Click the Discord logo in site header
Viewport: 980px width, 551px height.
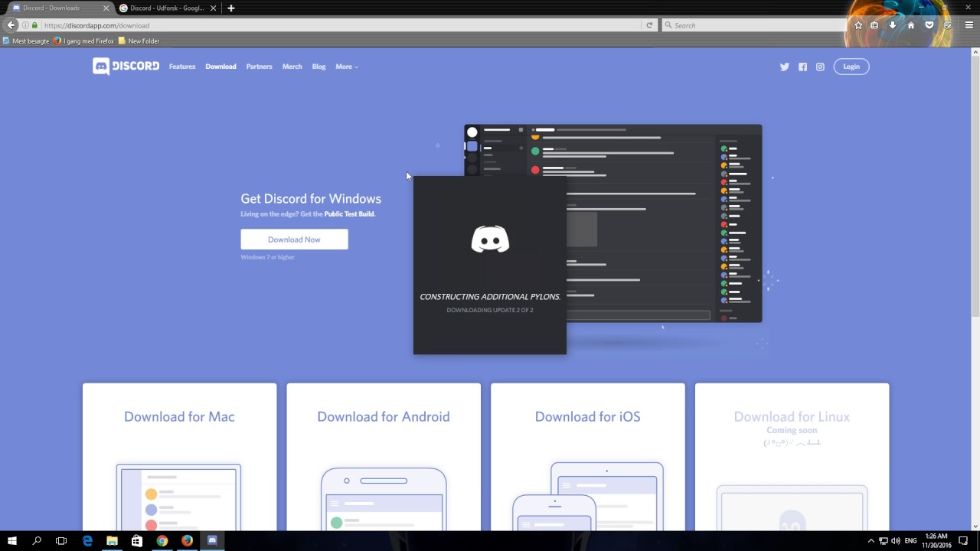(x=126, y=67)
